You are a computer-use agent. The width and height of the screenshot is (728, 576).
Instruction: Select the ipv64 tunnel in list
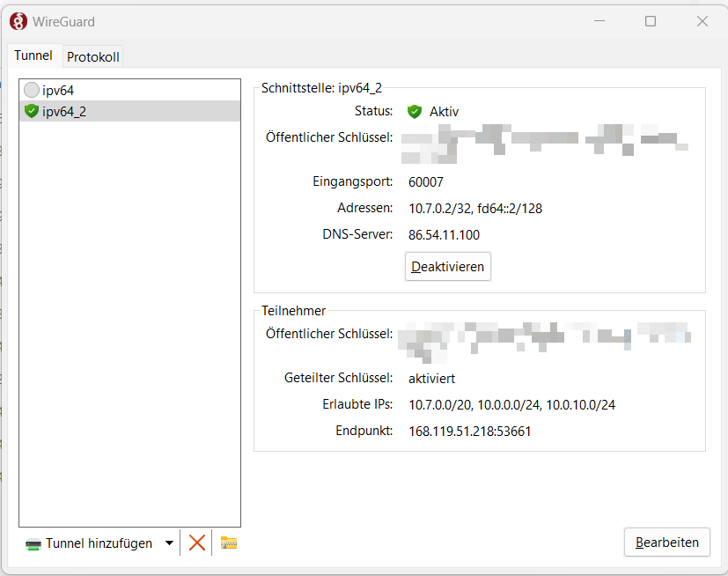pos(129,90)
